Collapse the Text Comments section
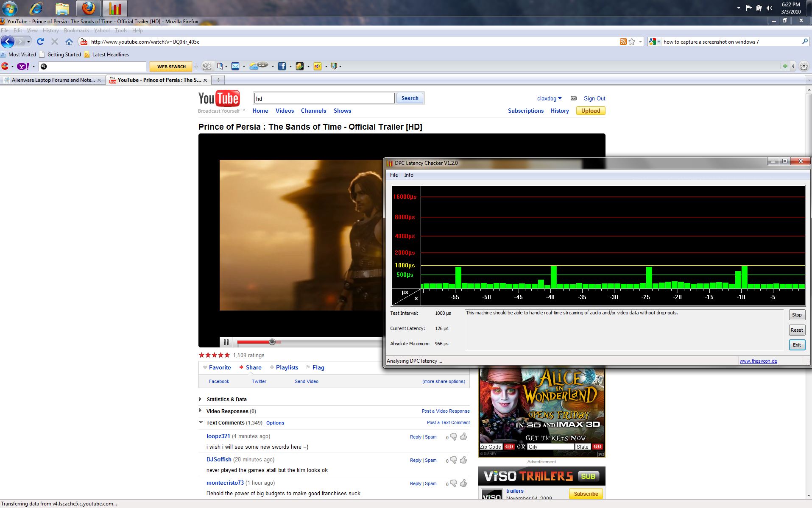The height and width of the screenshot is (508, 812). point(201,422)
